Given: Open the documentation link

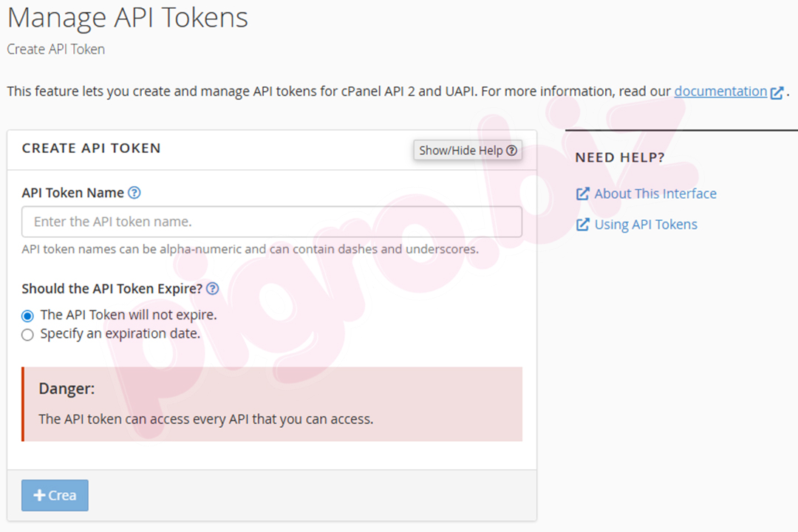Looking at the screenshot, I should tap(720, 92).
